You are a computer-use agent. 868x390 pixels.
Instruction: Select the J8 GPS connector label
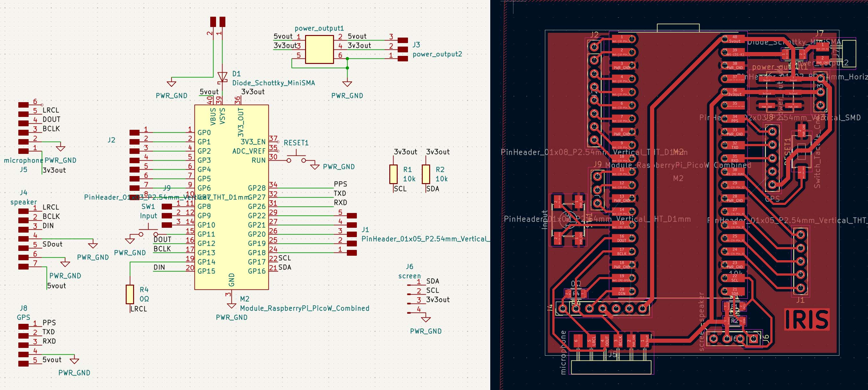pyautogui.click(x=23, y=308)
